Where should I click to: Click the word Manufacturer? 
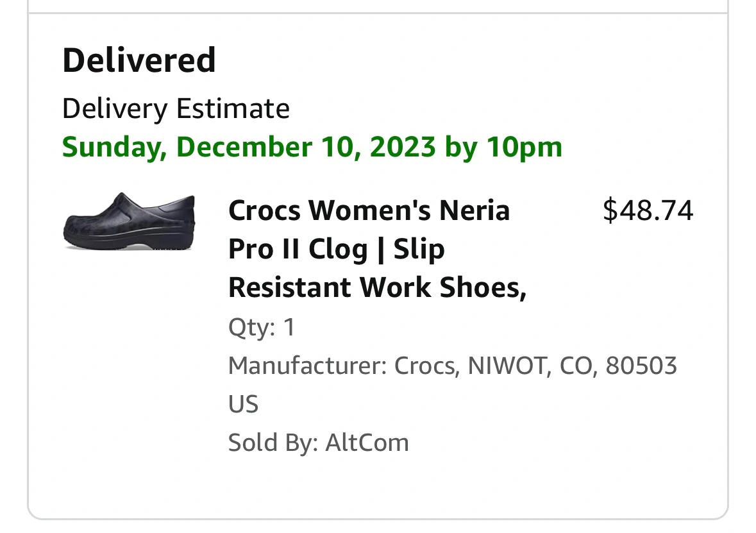click(x=307, y=366)
